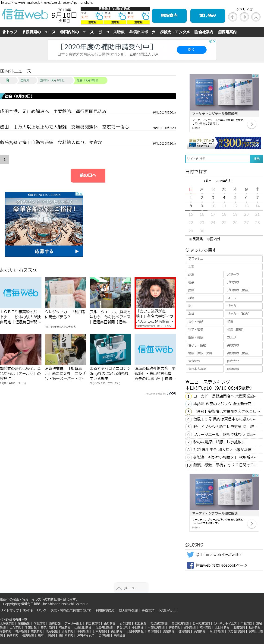Screen dimensions: 264x644
Task: Open the 経済 genre
Action: 204,298
